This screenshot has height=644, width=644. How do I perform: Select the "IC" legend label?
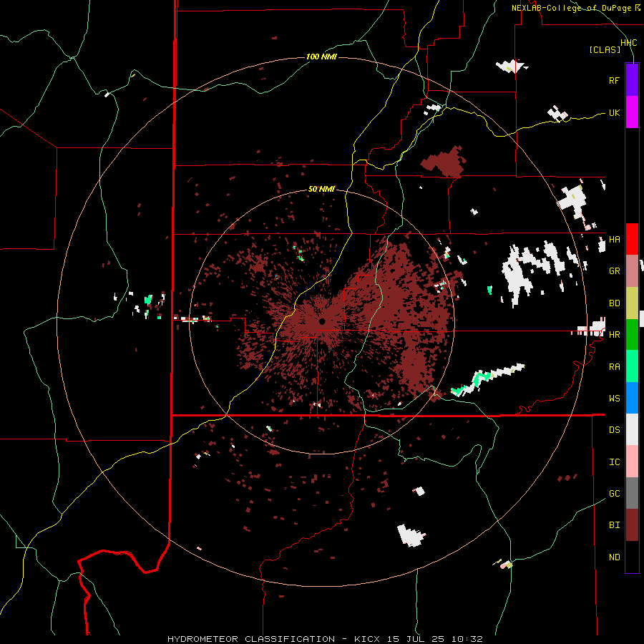coord(614,462)
